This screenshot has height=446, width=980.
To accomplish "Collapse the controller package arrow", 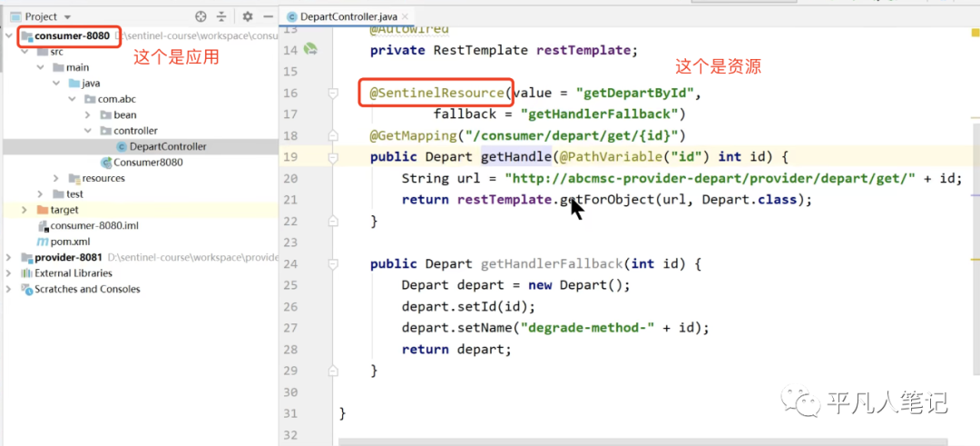I will point(88,131).
